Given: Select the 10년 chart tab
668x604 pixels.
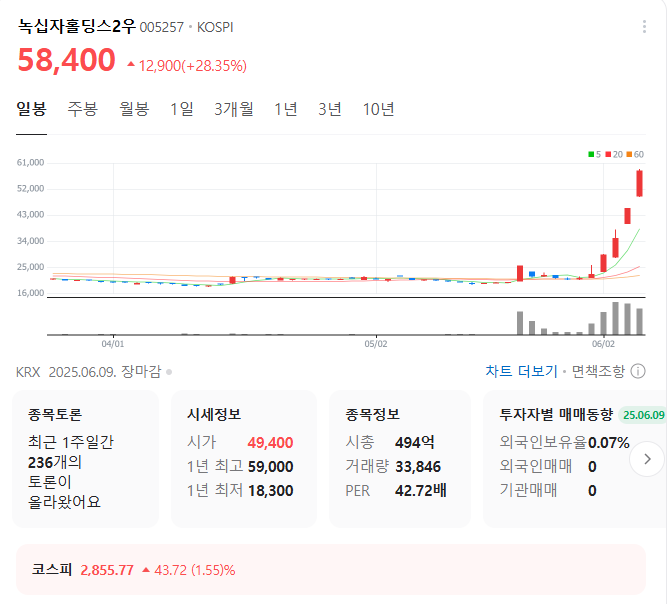Looking at the screenshot, I should click(x=378, y=109).
